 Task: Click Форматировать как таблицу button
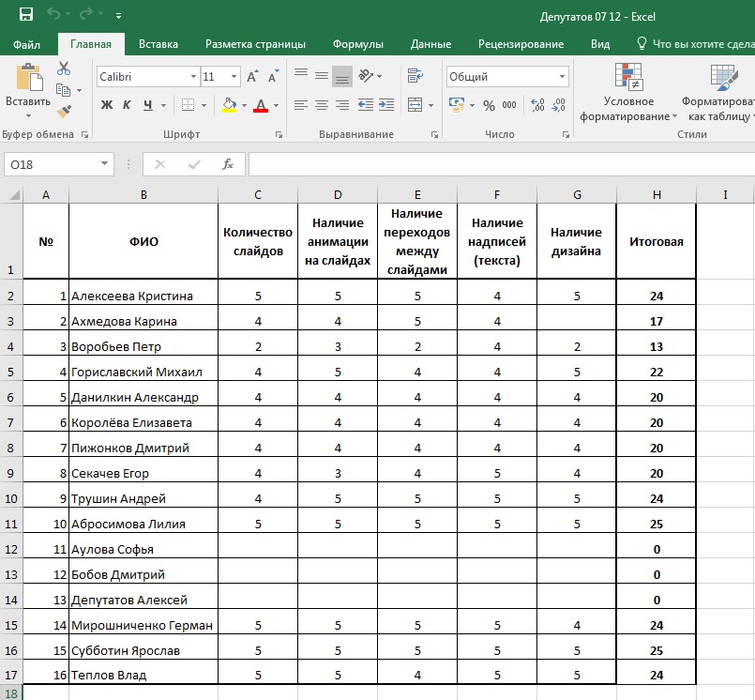(x=718, y=93)
